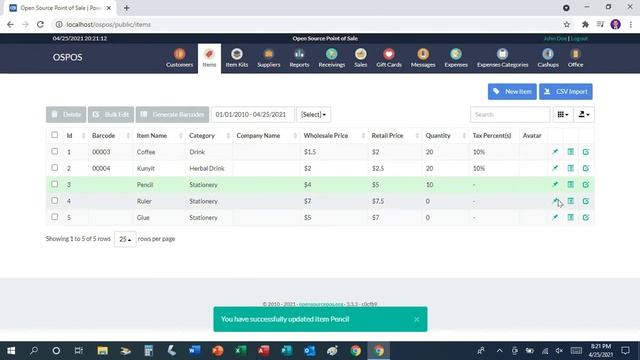Go to the Suppliers module
640x360 pixels.
pos(269,58)
